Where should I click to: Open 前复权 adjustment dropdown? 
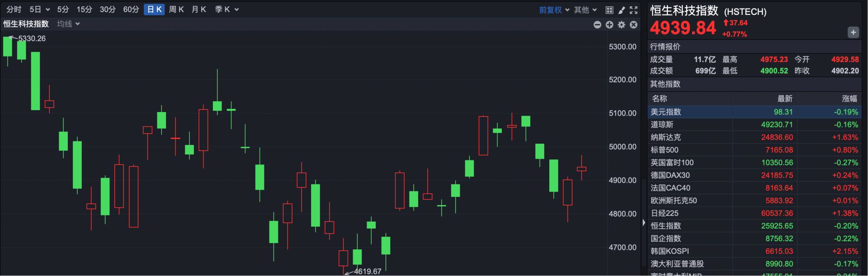[x=554, y=10]
